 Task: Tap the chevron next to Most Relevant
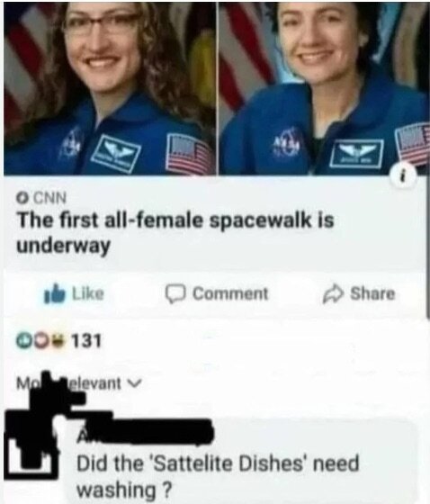coord(135,383)
